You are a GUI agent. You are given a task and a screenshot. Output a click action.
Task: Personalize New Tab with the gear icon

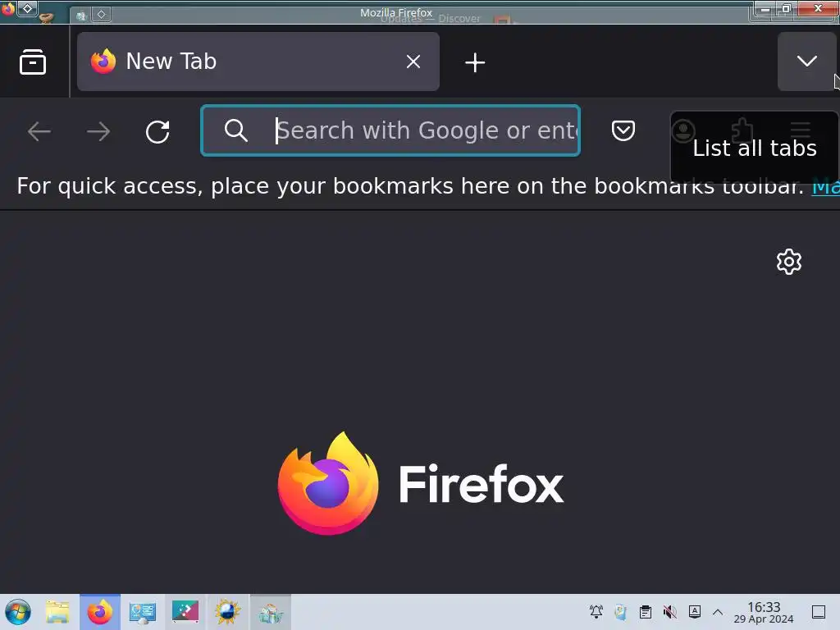coord(789,262)
